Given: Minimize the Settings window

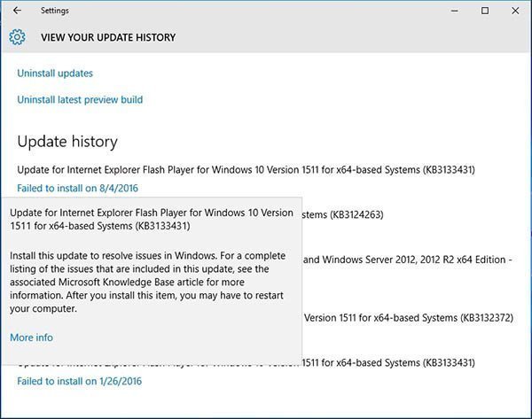Looking at the screenshot, I should 454,11.
